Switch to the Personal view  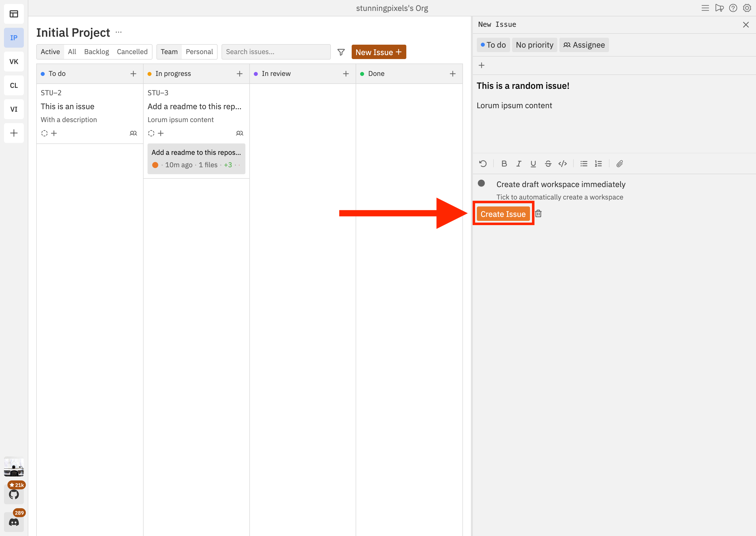(199, 51)
